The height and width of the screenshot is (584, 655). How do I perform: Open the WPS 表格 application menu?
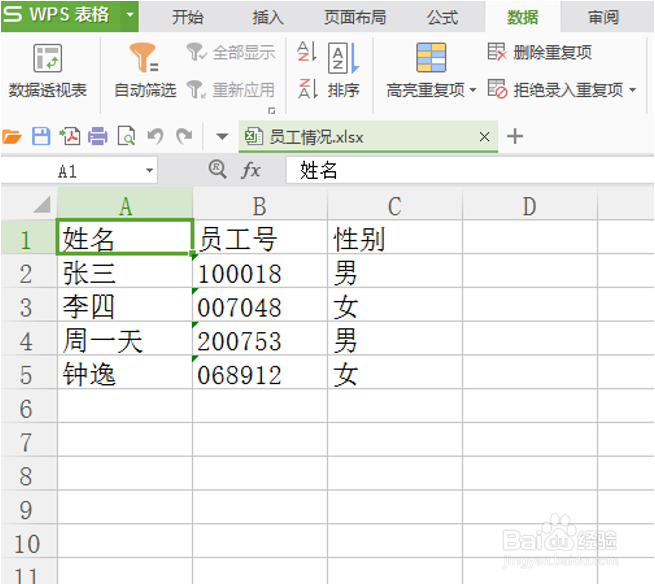(x=61, y=16)
